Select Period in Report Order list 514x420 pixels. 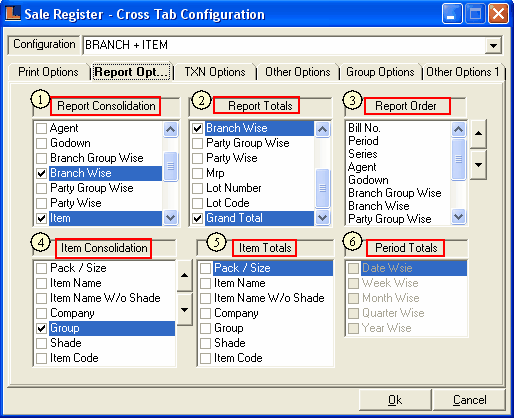pyautogui.click(x=363, y=141)
